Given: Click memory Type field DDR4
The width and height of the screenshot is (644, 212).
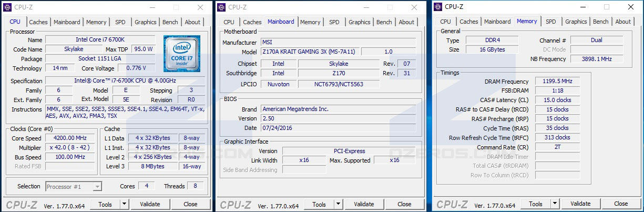Looking at the screenshot, I should 492,41.
